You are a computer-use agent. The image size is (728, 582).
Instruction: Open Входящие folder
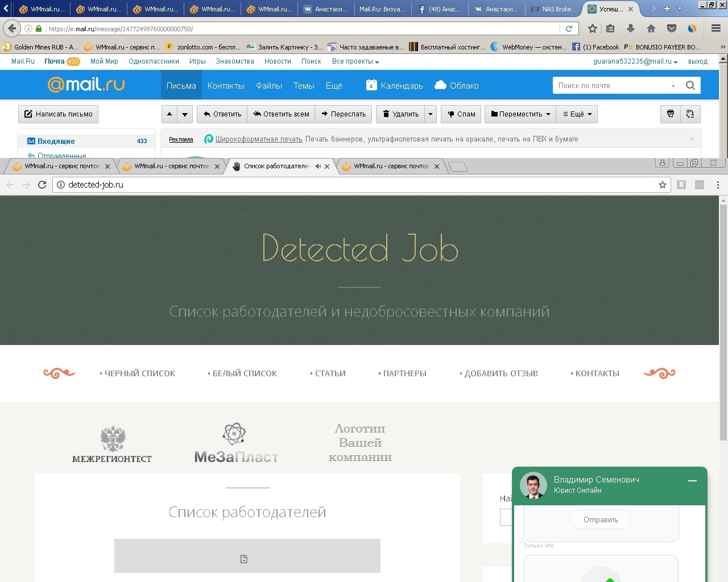87,141
